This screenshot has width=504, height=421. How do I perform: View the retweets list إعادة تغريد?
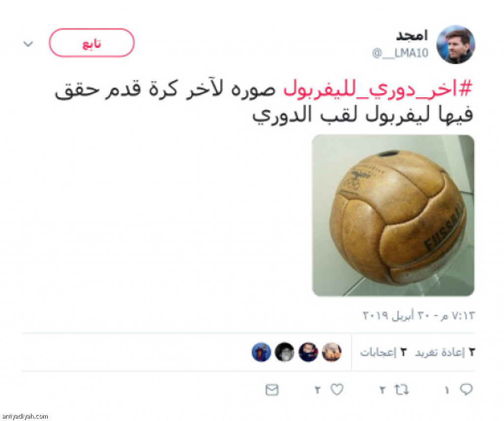click(444, 352)
